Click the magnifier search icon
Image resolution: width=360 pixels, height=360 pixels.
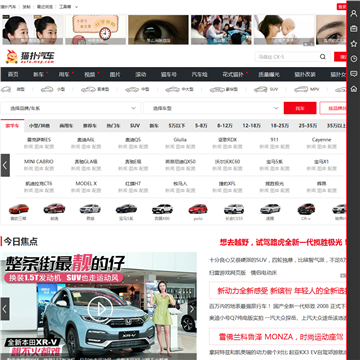(x=323, y=57)
